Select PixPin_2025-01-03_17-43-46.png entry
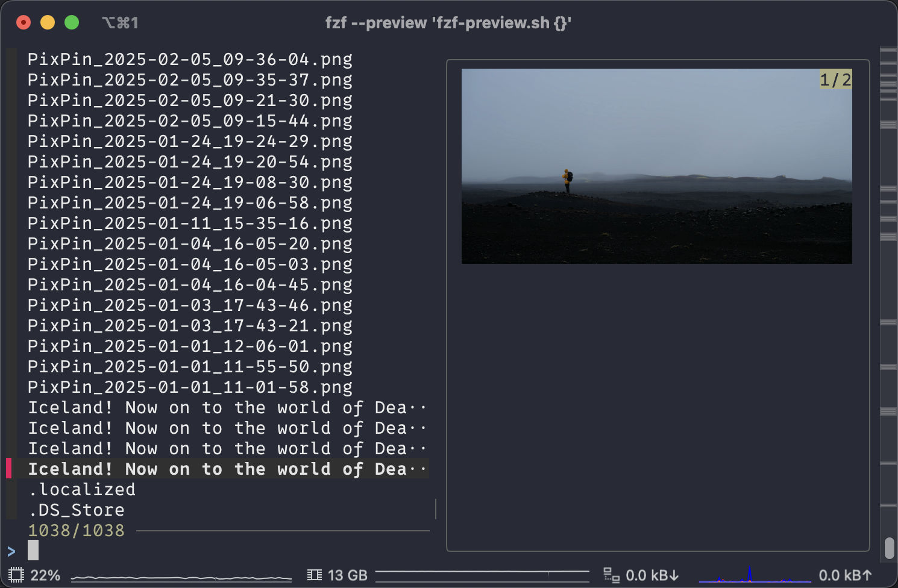The image size is (898, 588). 190,305
